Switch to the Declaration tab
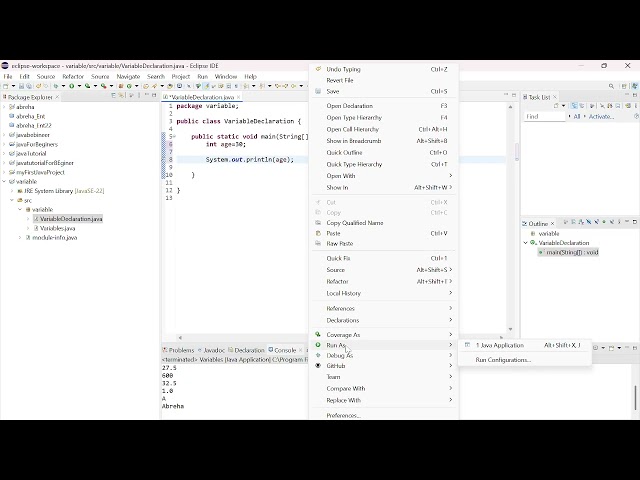The image size is (640, 480). [246, 350]
